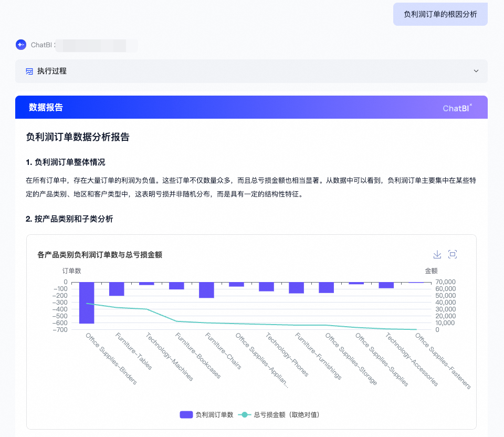Click the Technology-Machines axis label
The height and width of the screenshot is (437, 504).
(x=170, y=357)
